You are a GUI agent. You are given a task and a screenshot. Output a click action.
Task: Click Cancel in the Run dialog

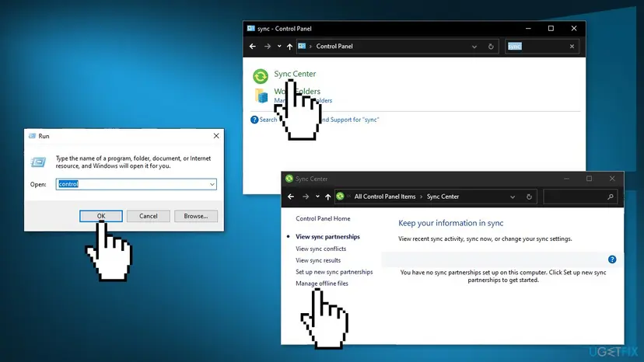(149, 216)
